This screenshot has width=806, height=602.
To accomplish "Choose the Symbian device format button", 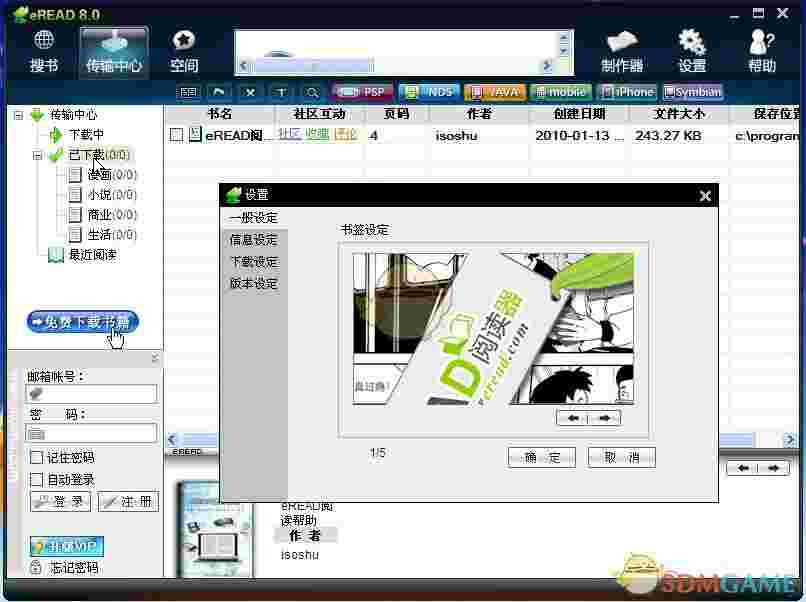I will [692, 92].
